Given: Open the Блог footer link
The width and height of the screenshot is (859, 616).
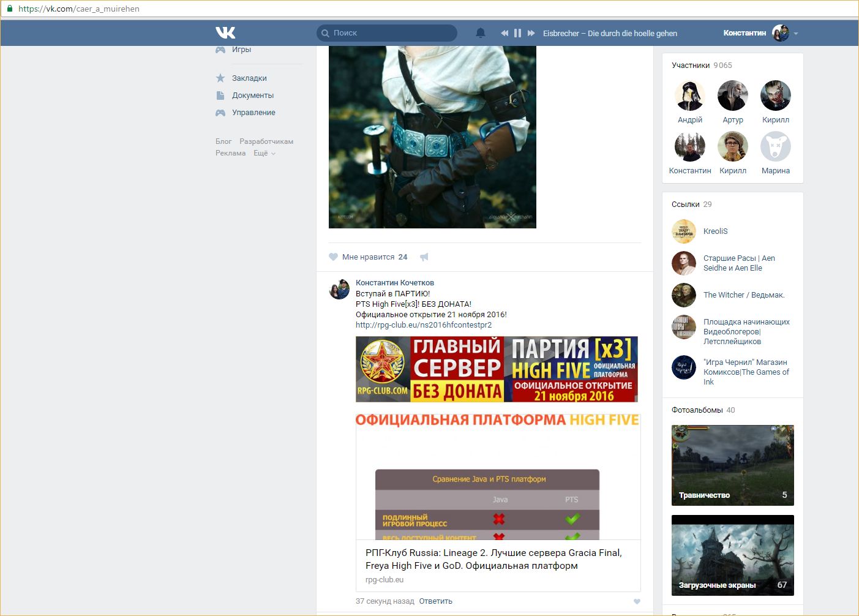Looking at the screenshot, I should click(223, 141).
